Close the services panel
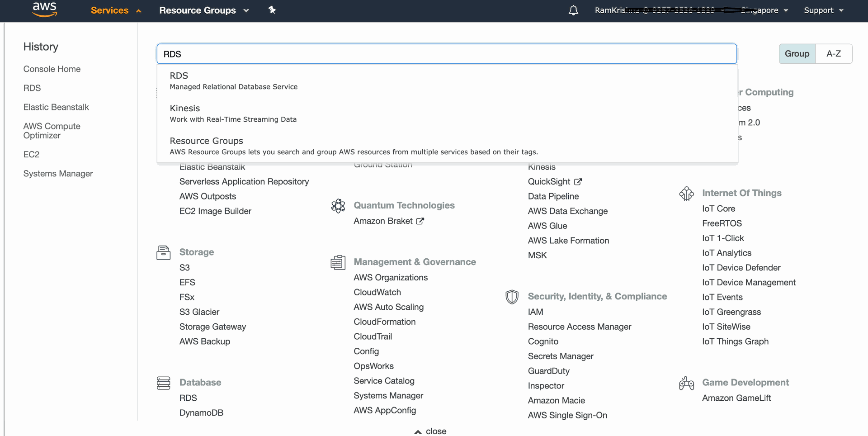Viewport: 868px width, 436px height. click(430, 431)
